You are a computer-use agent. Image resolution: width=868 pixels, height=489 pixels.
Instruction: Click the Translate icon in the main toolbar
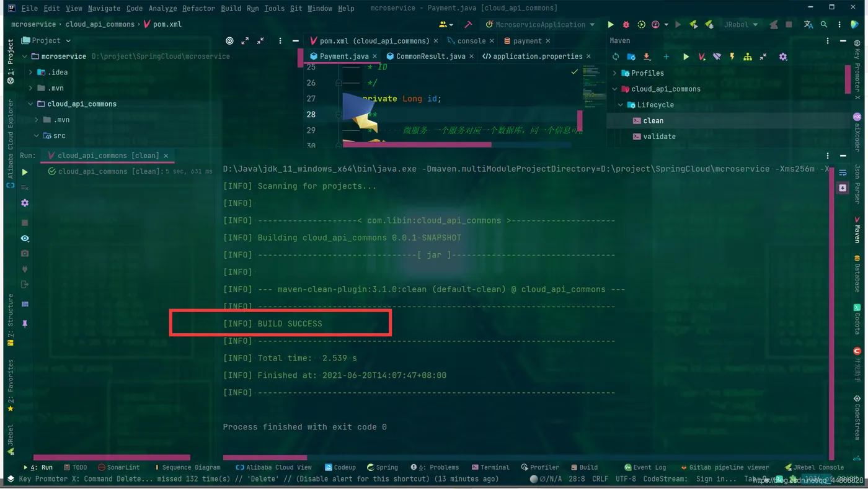[x=808, y=25]
